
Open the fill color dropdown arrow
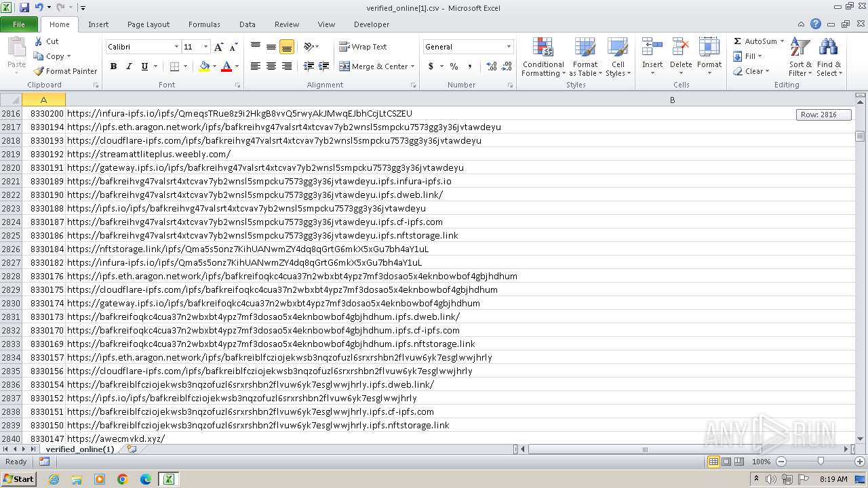pyautogui.click(x=214, y=66)
